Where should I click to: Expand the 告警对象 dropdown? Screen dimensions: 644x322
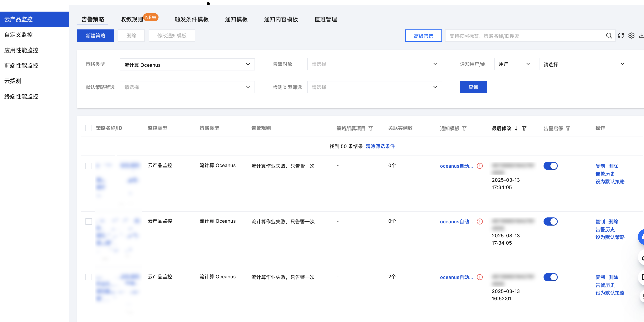374,64
